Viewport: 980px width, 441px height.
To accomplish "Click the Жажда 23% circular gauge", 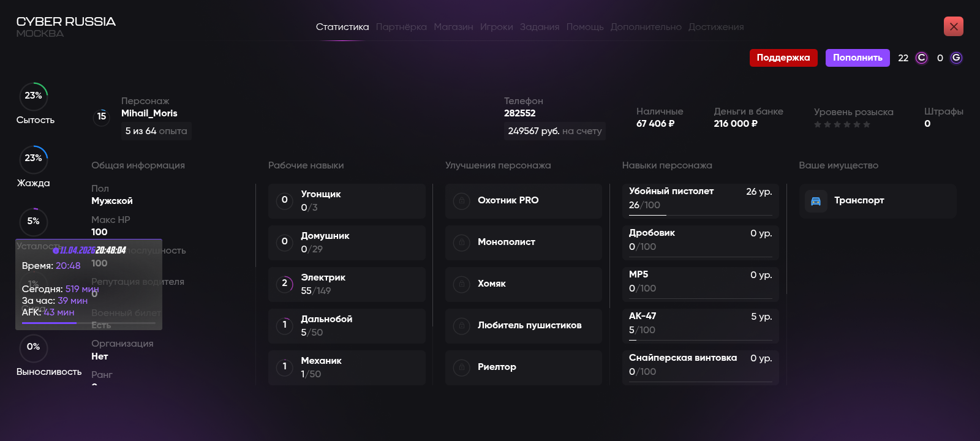I will [34, 159].
